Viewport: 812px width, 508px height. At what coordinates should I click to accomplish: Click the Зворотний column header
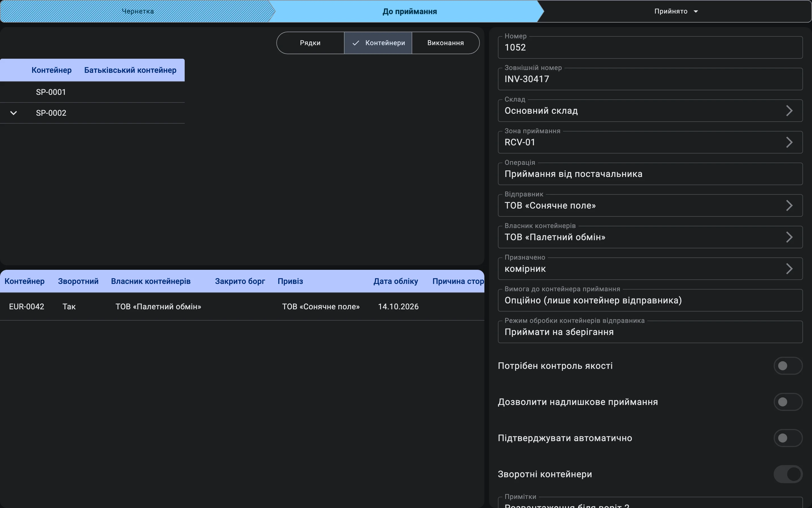tap(78, 281)
